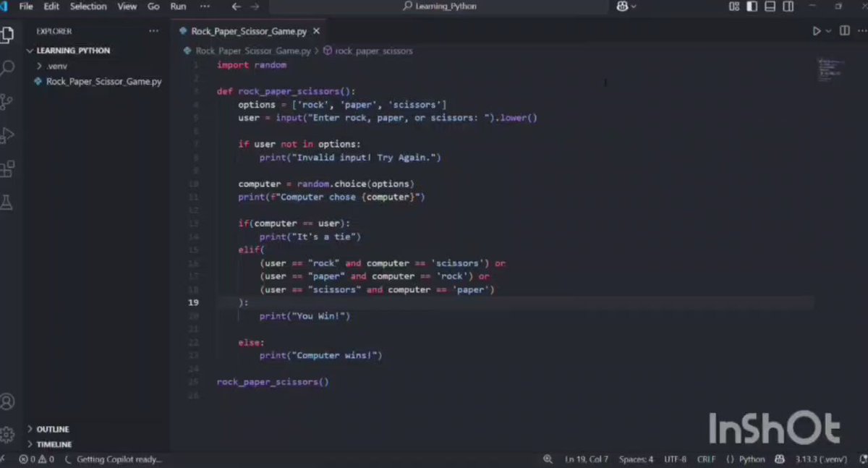Go back with the navigation arrow

click(236, 7)
